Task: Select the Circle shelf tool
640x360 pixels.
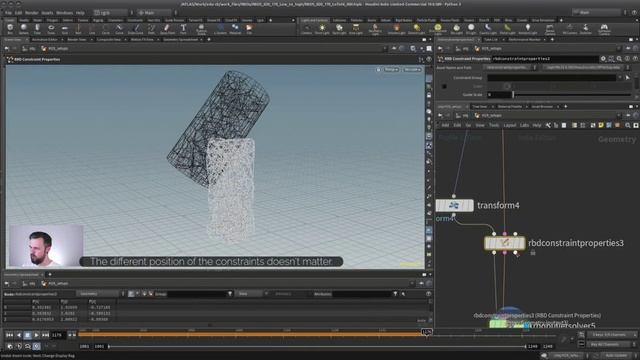Action: click(105, 29)
